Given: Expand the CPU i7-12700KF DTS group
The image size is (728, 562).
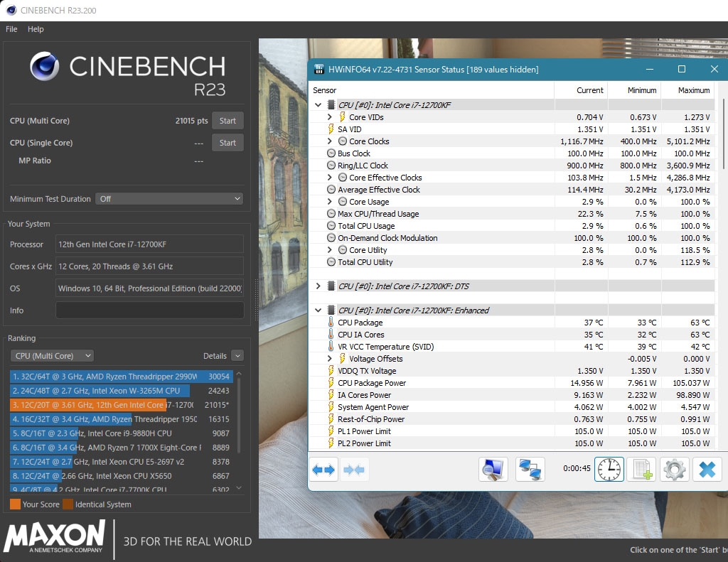Looking at the screenshot, I should pyautogui.click(x=318, y=286).
